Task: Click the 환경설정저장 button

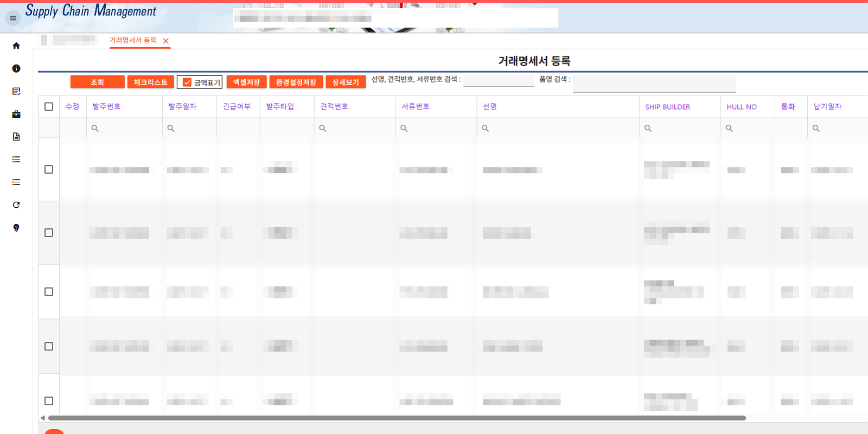Action: (296, 82)
